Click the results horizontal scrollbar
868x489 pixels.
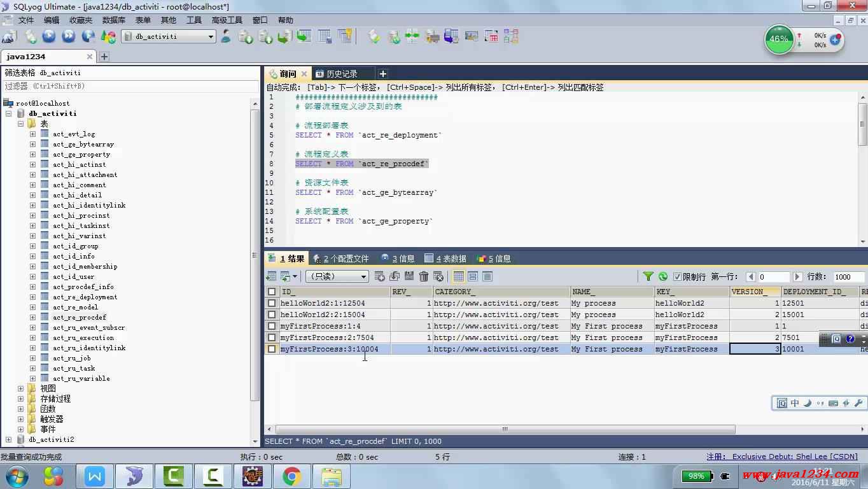point(505,429)
